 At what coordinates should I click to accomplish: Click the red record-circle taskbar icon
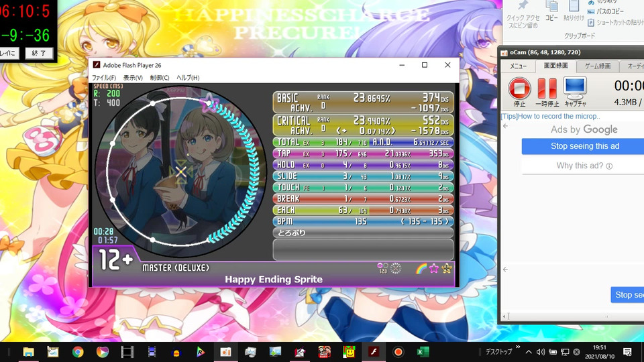point(398,352)
